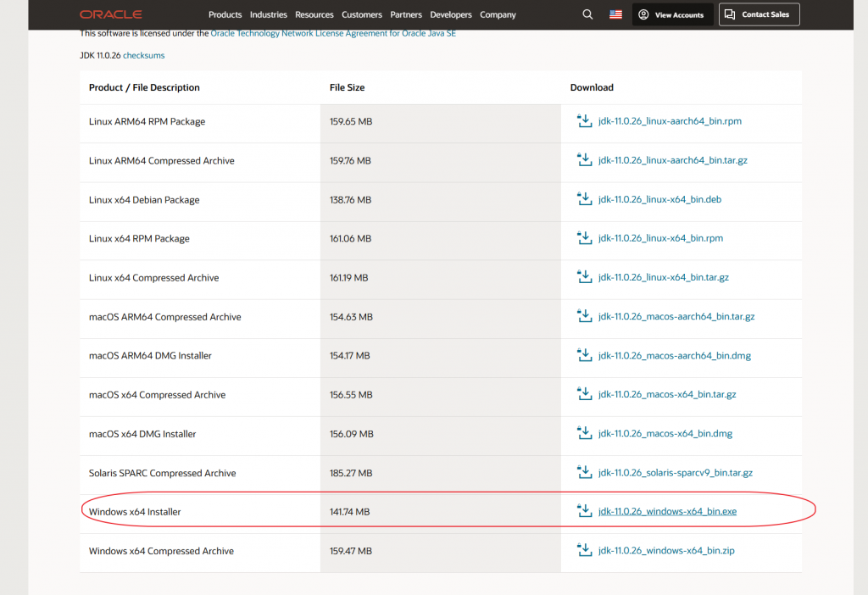Download jdk-11.0.26_linux-aarch64_bin.rpm
This screenshot has height=595, width=868.
(670, 121)
